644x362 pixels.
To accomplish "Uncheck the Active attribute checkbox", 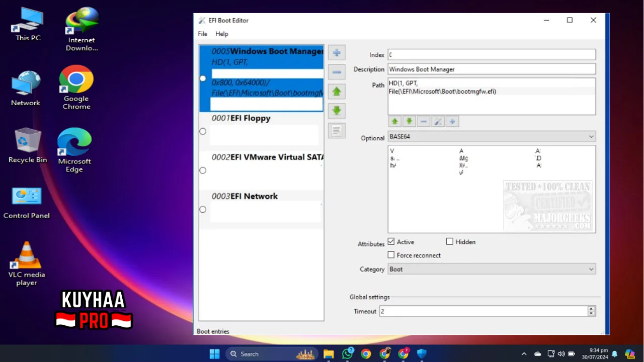I will [391, 242].
